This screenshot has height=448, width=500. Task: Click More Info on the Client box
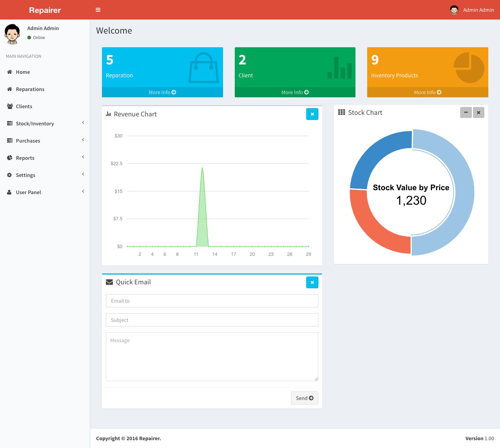295,92
